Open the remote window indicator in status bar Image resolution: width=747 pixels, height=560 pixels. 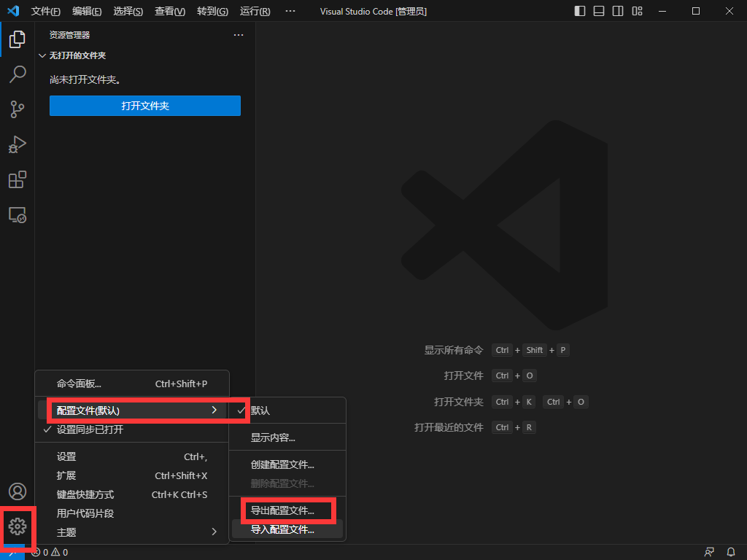click(12, 553)
